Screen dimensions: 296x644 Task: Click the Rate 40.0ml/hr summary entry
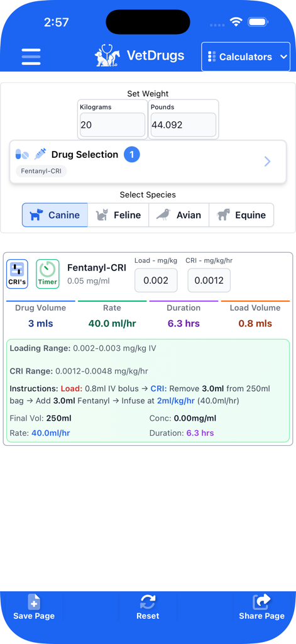pyautogui.click(x=40, y=433)
